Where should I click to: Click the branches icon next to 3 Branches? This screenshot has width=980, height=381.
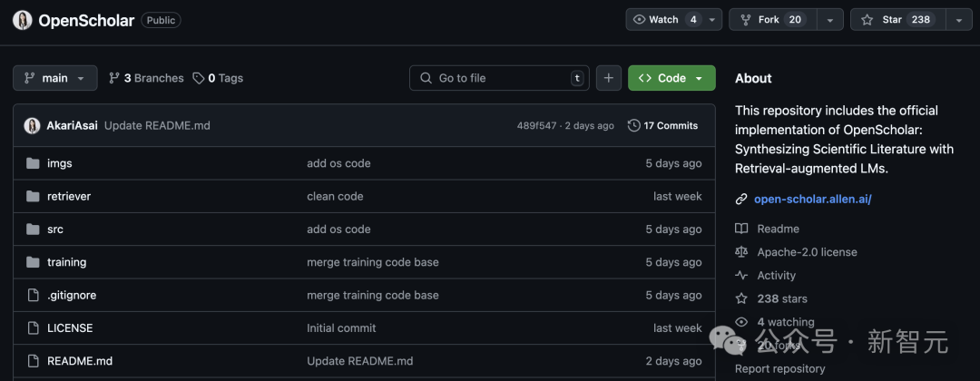114,78
